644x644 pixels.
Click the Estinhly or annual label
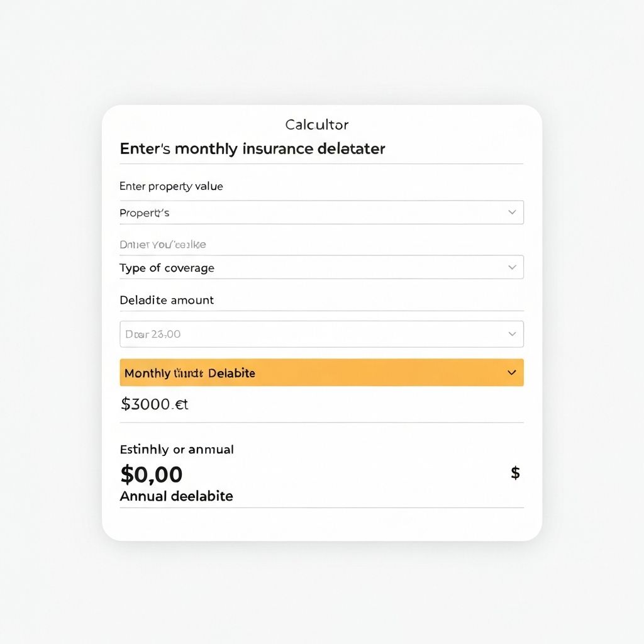(x=176, y=450)
